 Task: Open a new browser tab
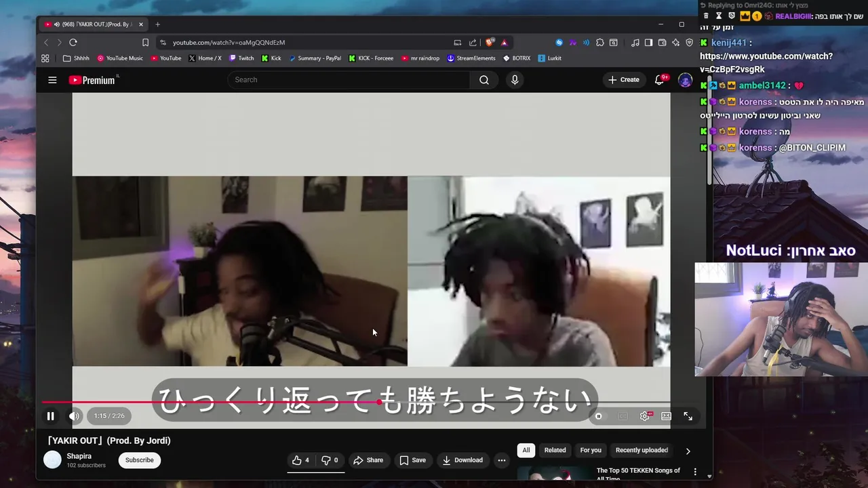157,24
